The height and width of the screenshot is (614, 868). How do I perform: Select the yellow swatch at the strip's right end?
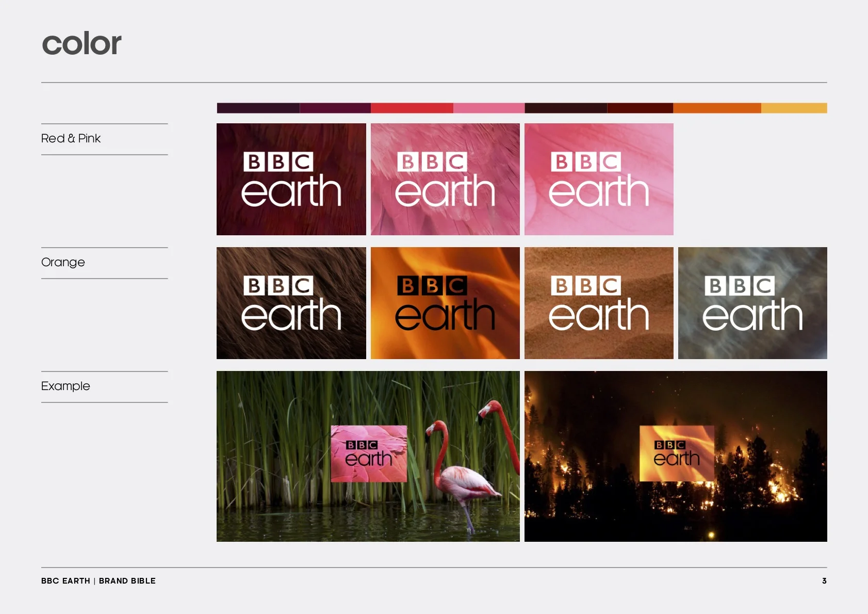click(x=794, y=107)
